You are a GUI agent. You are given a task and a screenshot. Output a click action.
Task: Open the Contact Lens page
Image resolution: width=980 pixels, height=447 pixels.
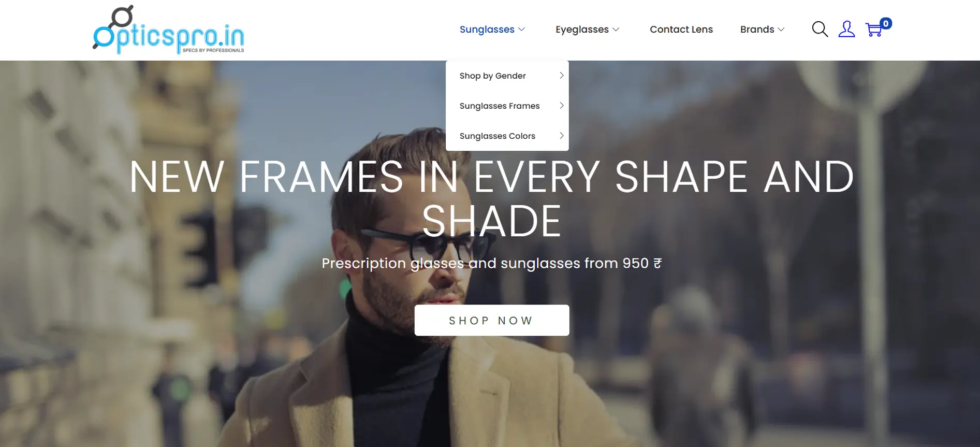tap(681, 30)
